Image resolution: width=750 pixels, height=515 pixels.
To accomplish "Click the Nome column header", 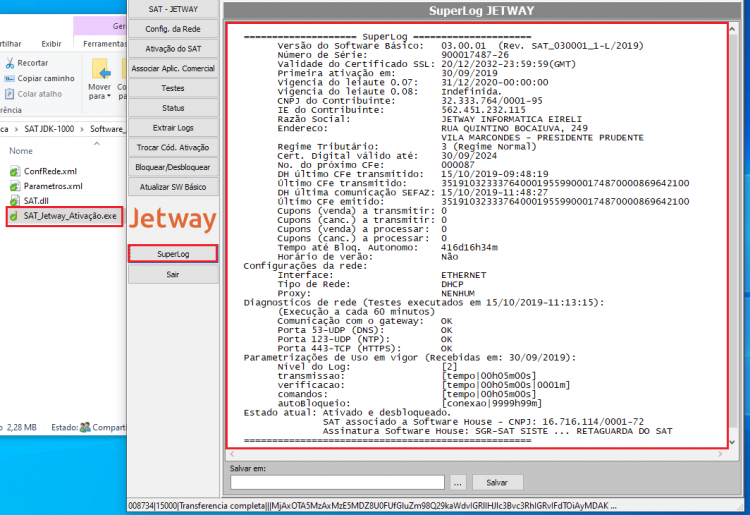I will point(21,151).
